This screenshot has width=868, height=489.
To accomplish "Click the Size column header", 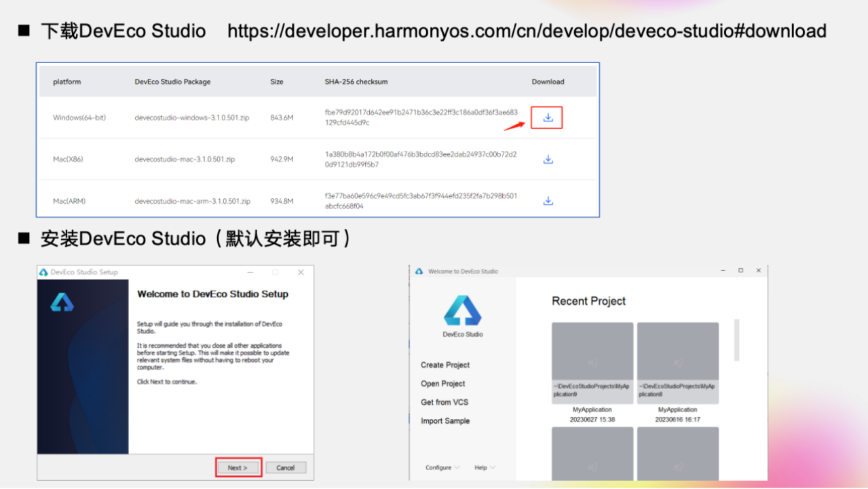I will coord(277,81).
